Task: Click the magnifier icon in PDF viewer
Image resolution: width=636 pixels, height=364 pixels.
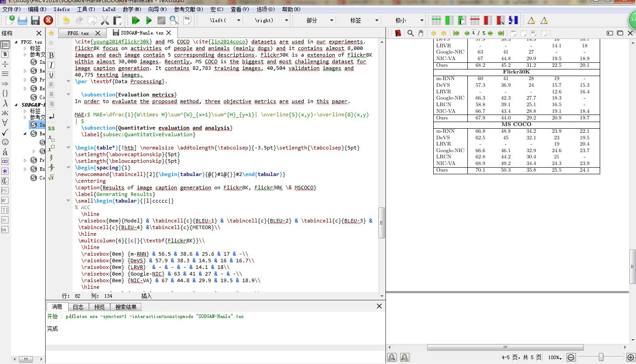Action: point(410,33)
